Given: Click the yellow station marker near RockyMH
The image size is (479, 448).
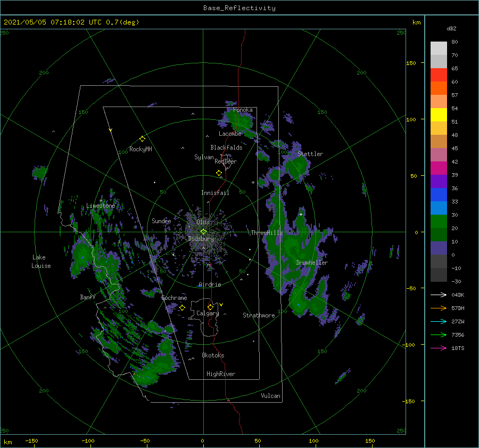Looking at the screenshot, I should pos(142,139).
